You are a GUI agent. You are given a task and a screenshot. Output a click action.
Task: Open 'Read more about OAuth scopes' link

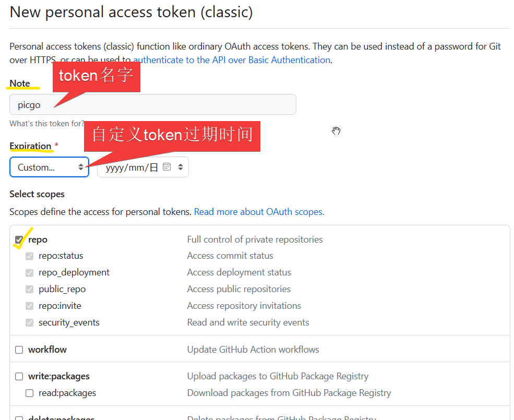tap(259, 212)
